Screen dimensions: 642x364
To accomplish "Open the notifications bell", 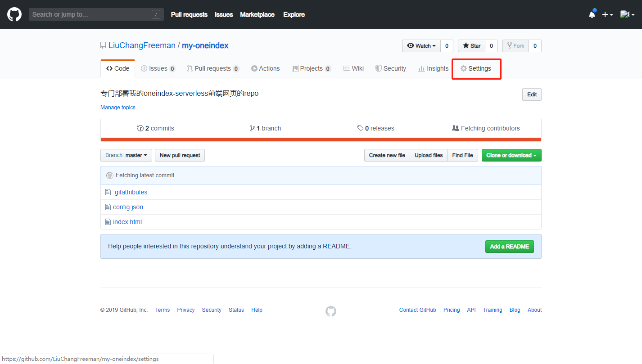I will pyautogui.click(x=592, y=14).
